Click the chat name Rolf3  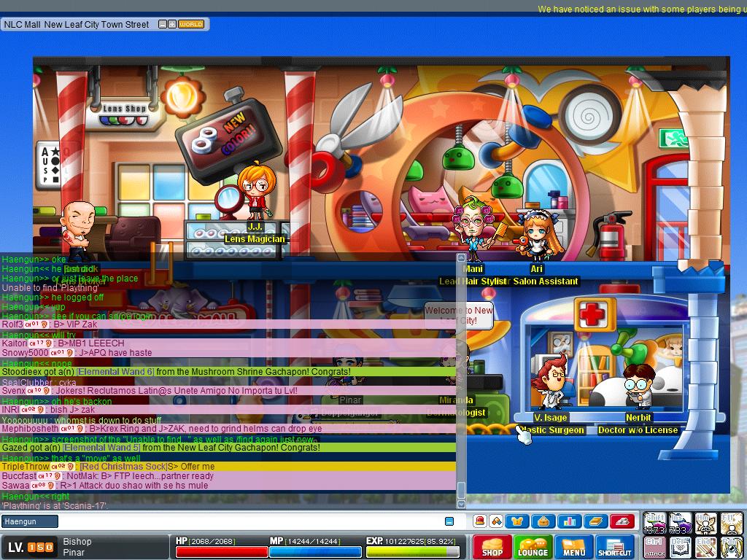point(12,324)
